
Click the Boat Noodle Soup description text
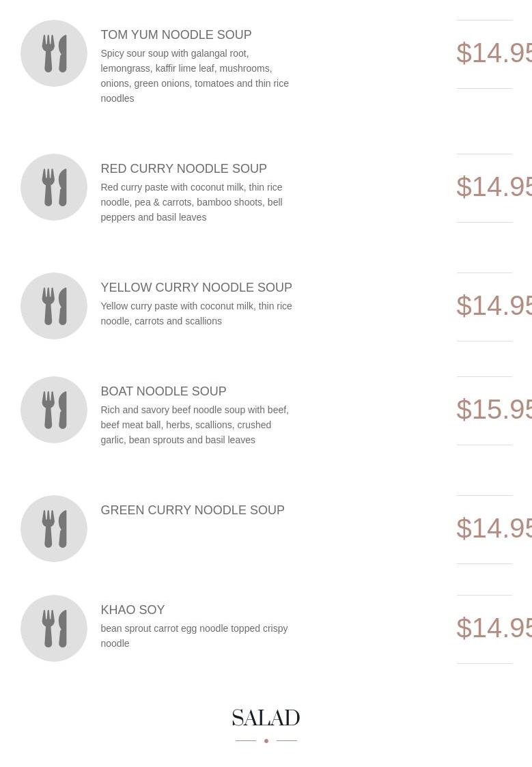(x=195, y=425)
